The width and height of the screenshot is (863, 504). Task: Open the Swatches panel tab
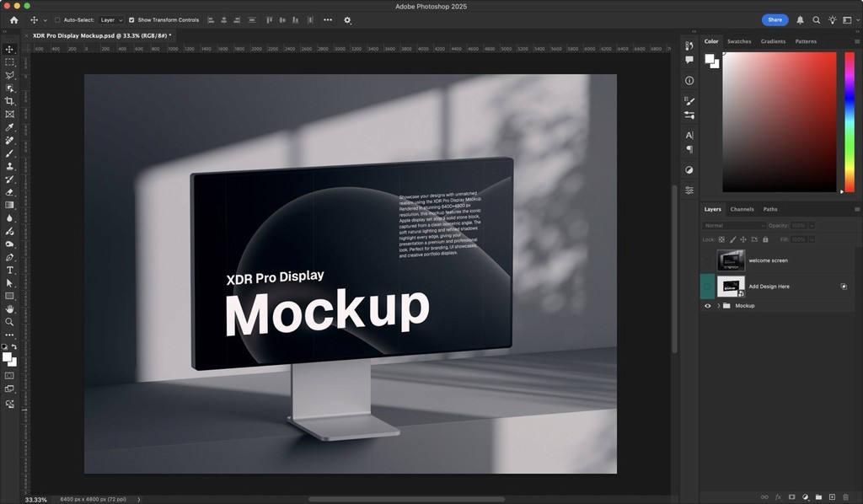pos(739,40)
